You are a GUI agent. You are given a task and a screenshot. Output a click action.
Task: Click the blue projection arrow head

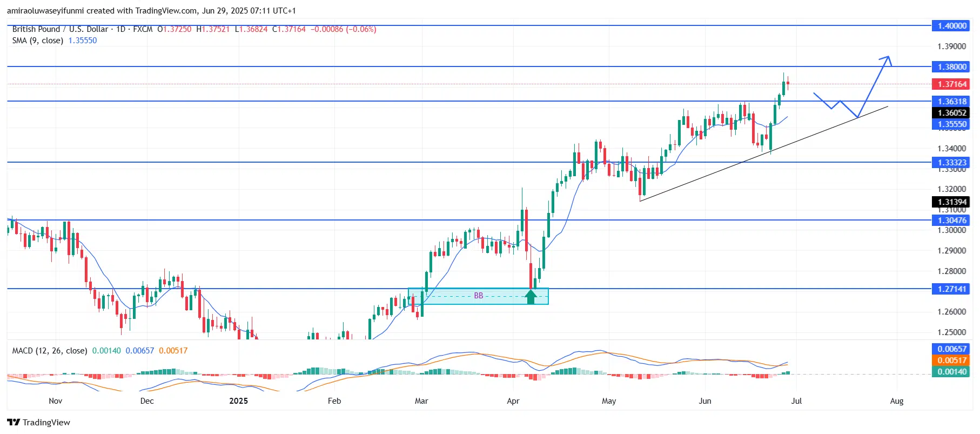tap(887, 59)
